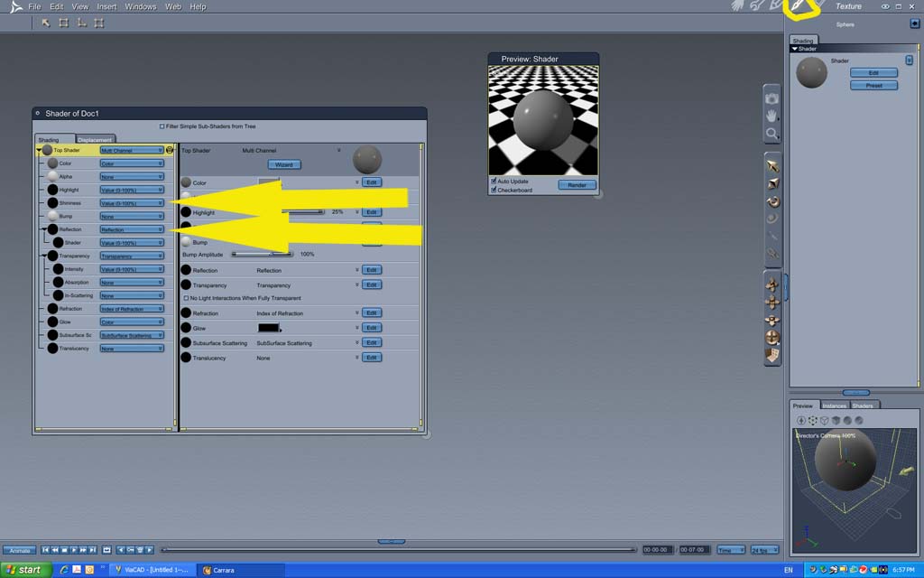Open the Refraction Index of Refraction dropdown
Viewport: 924px width, 578px height.
(x=132, y=309)
